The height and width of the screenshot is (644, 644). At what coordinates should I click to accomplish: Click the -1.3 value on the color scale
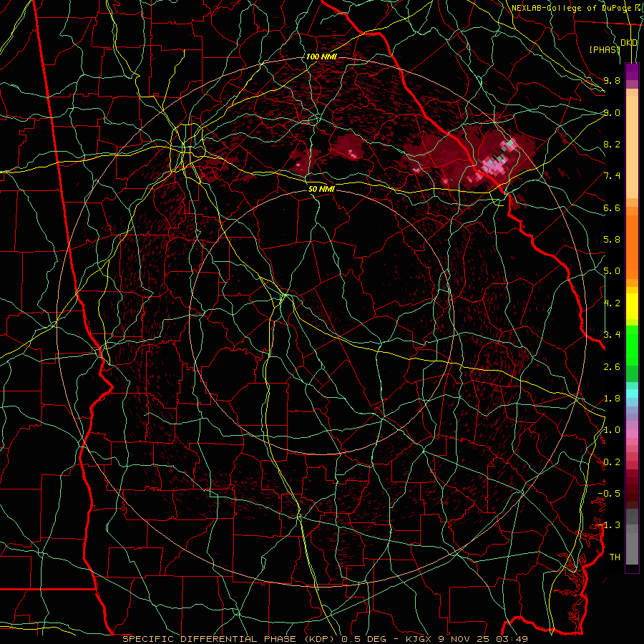(609, 525)
